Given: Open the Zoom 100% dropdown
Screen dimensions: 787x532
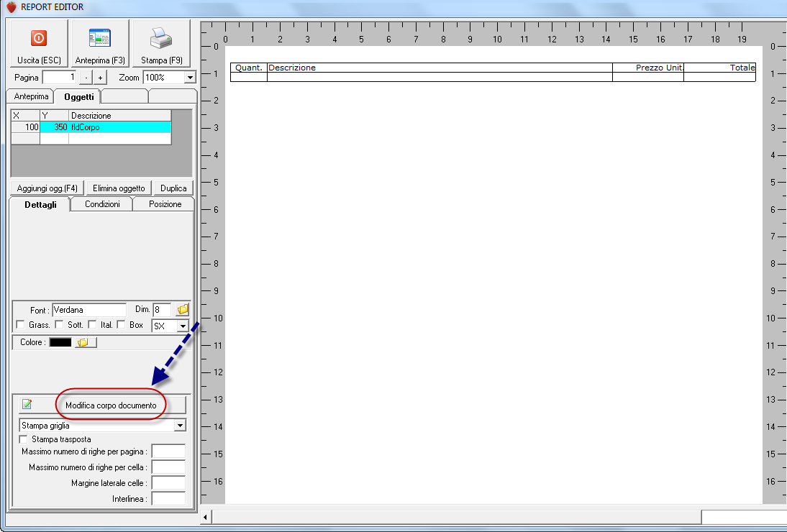Looking at the screenshot, I should click(x=190, y=78).
